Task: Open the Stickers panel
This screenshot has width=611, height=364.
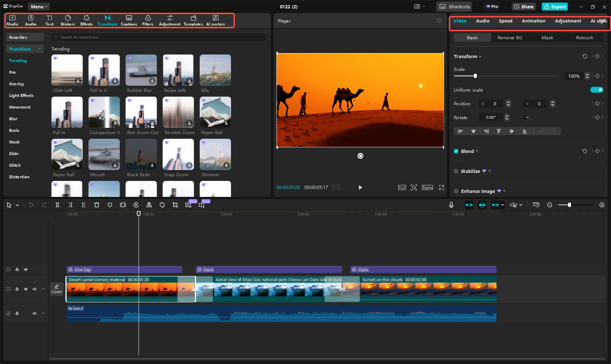Action: click(68, 20)
